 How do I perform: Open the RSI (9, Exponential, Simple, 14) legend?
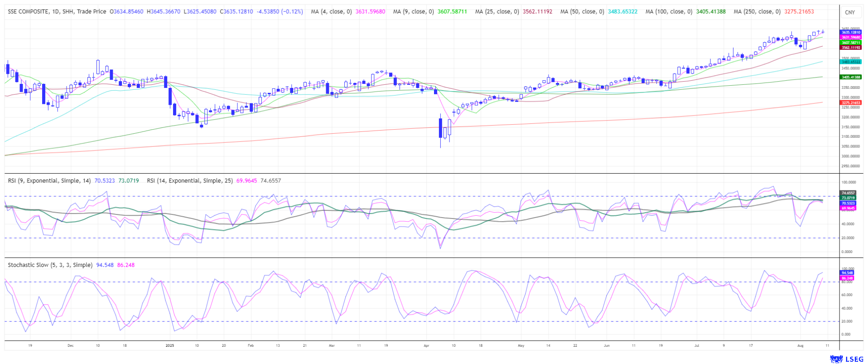tap(49, 180)
